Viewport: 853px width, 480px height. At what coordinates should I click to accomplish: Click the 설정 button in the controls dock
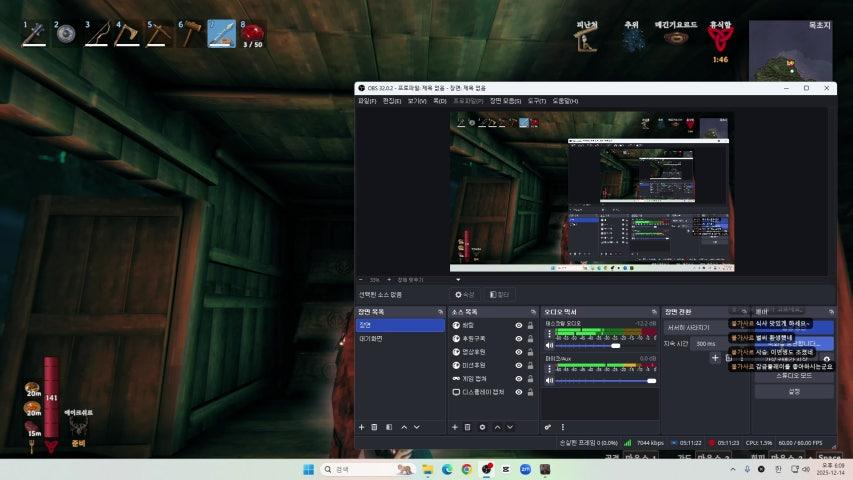(794, 392)
